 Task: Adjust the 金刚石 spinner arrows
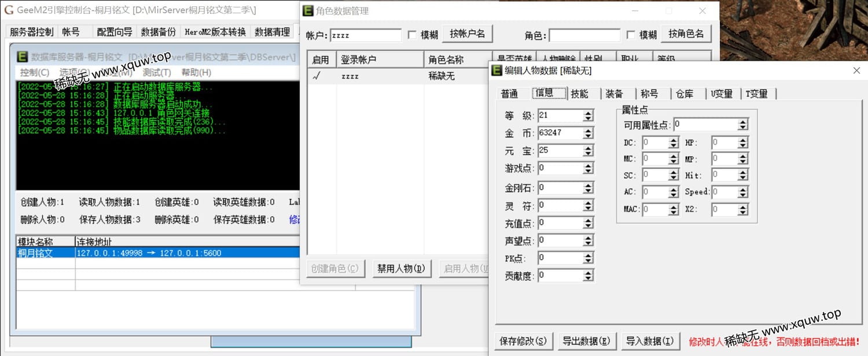(589, 188)
